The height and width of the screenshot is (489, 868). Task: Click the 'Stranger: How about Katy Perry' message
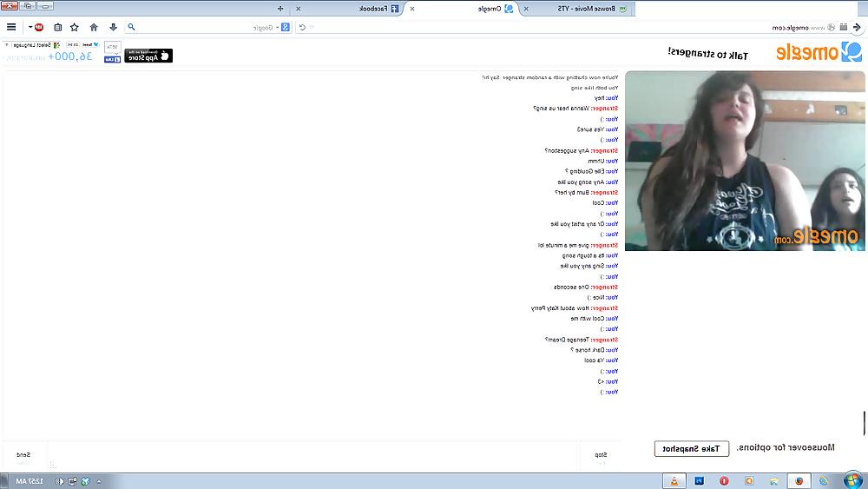pos(575,308)
